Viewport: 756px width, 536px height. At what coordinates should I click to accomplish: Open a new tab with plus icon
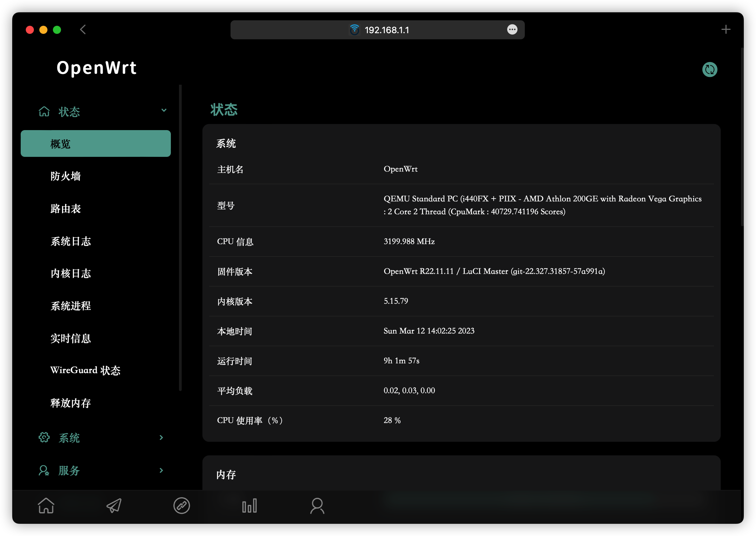pyautogui.click(x=726, y=29)
